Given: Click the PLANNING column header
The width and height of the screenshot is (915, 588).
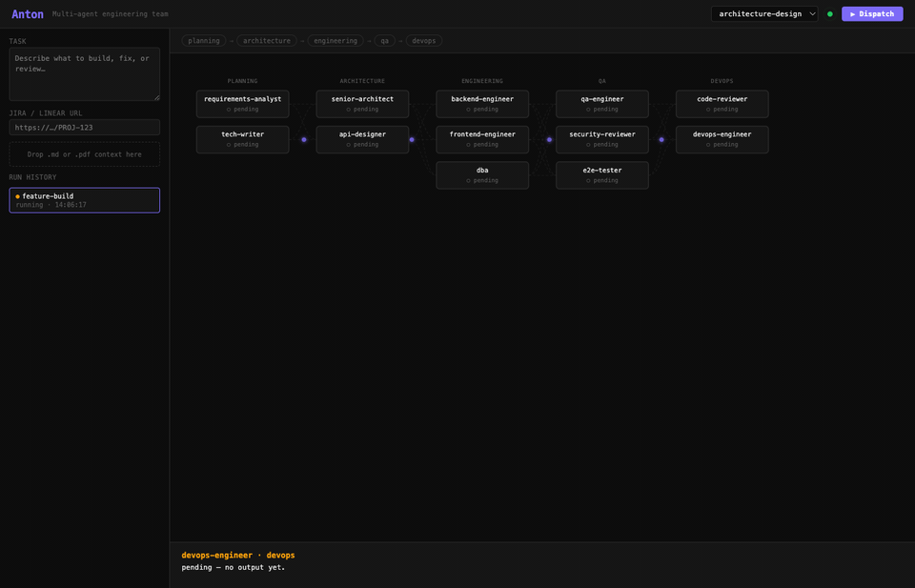Looking at the screenshot, I should click(243, 81).
